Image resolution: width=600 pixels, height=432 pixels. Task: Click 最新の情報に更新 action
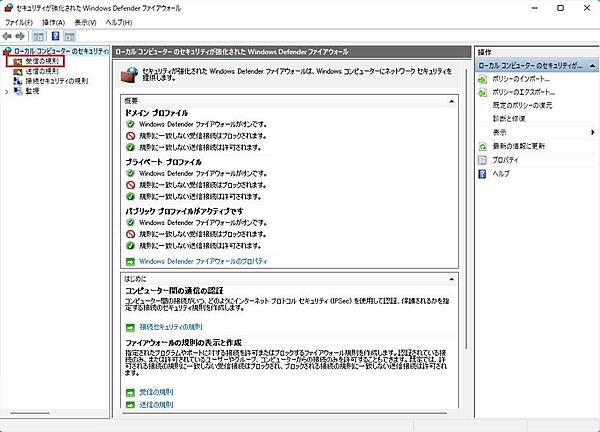pyautogui.click(x=518, y=146)
